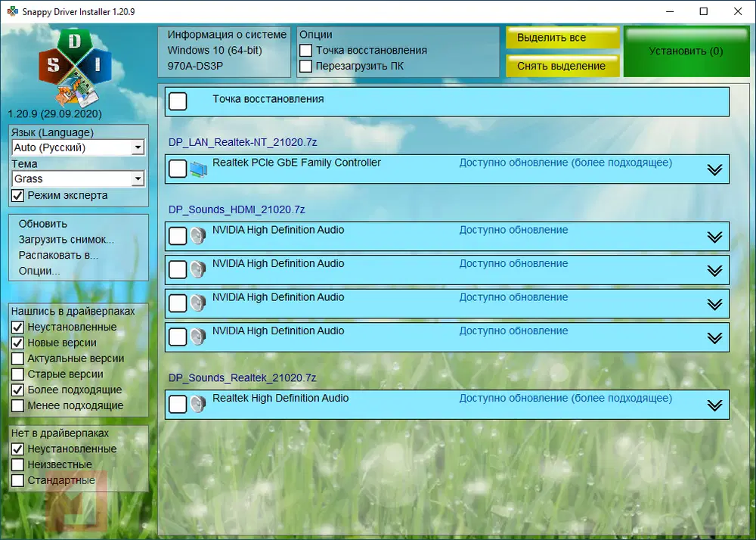Click the Windows 10 (64-bit) system info text
756x540 pixels.
pos(215,50)
